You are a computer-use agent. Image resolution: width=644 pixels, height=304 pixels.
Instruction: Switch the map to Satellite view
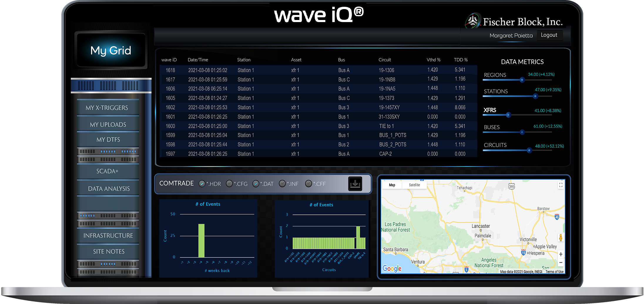coord(414,185)
